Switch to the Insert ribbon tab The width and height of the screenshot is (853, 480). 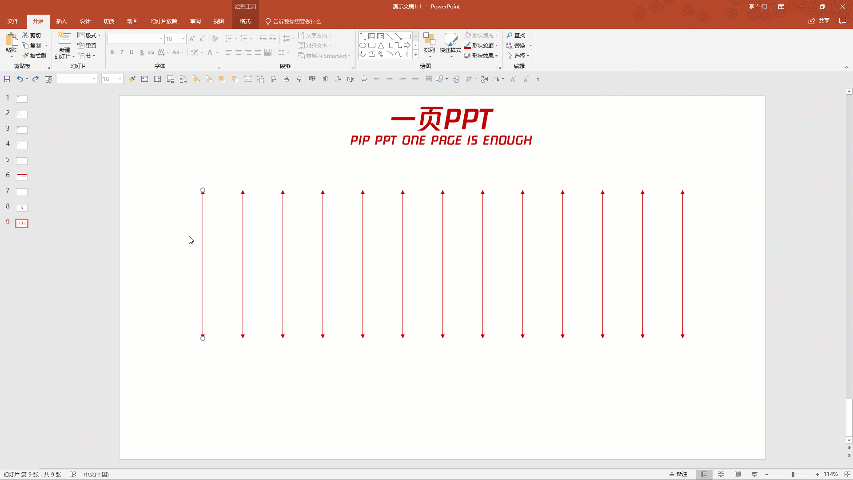click(62, 21)
